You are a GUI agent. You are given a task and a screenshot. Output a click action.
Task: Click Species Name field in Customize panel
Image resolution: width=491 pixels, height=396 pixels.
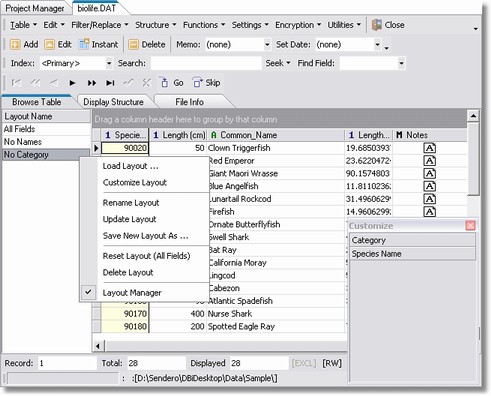(412, 254)
